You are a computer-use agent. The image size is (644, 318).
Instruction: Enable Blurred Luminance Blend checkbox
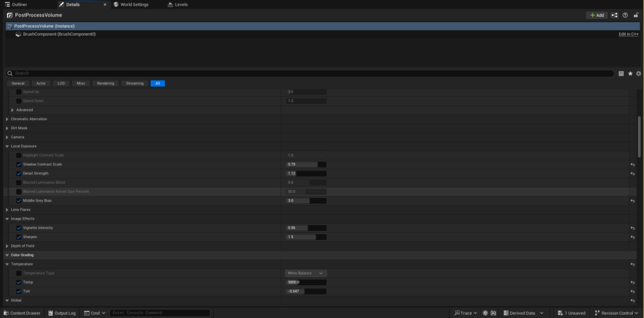[19, 183]
